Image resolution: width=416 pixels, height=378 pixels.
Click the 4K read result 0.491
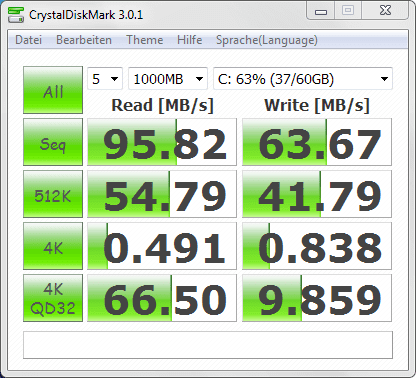(x=162, y=246)
